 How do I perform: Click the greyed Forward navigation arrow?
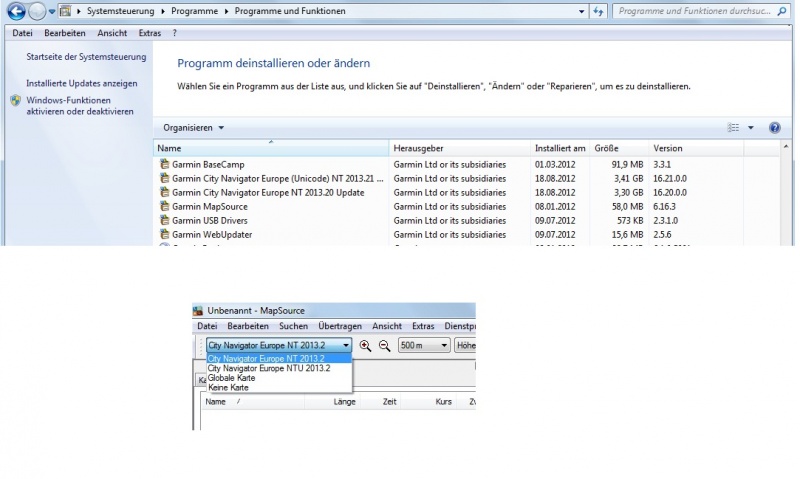pos(37,11)
